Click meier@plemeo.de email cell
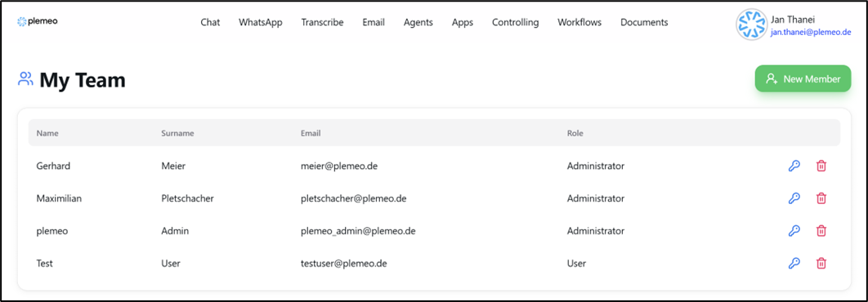The height and width of the screenshot is (302, 868). click(x=339, y=166)
